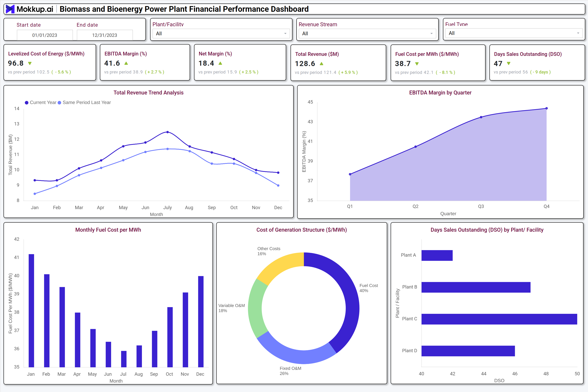Click the 'Fixed O&M 26%' label

(290, 371)
